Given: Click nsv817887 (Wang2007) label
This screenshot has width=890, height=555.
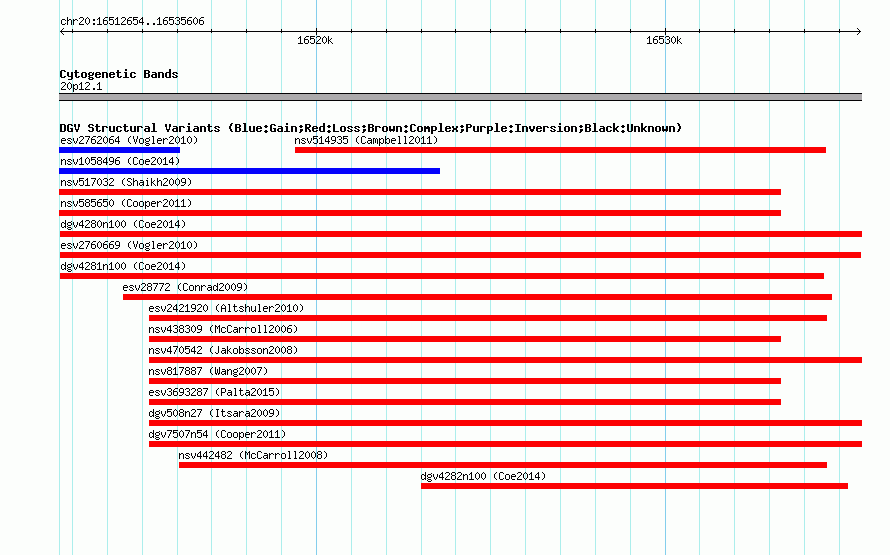Looking at the screenshot, I should (208, 371).
